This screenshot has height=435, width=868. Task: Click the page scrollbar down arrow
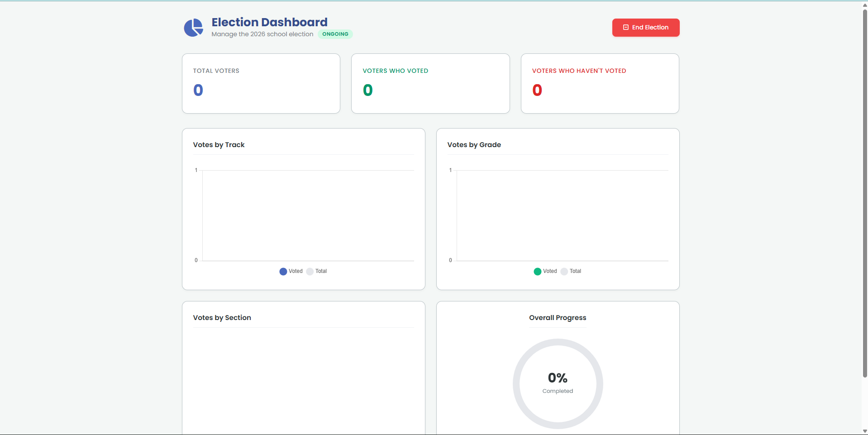865,431
